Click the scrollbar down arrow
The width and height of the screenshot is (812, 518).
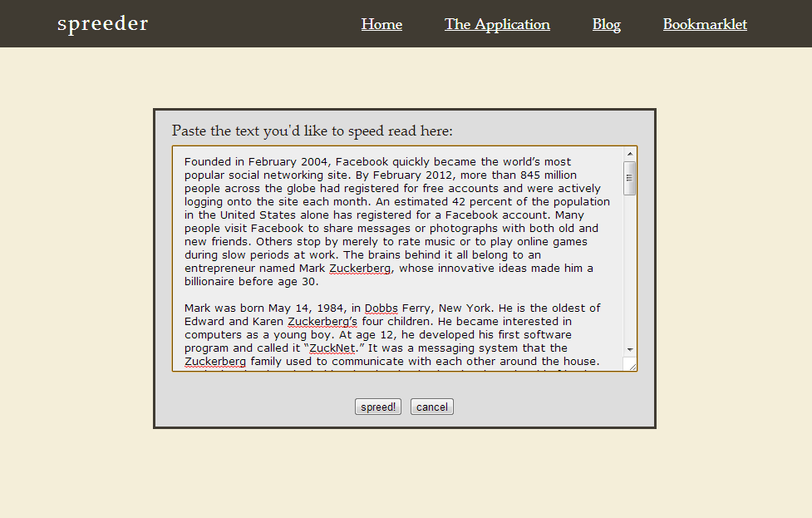coord(629,350)
